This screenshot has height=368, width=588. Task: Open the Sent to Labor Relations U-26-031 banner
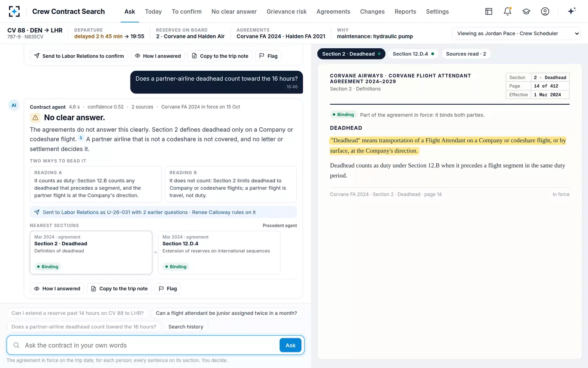click(163, 212)
